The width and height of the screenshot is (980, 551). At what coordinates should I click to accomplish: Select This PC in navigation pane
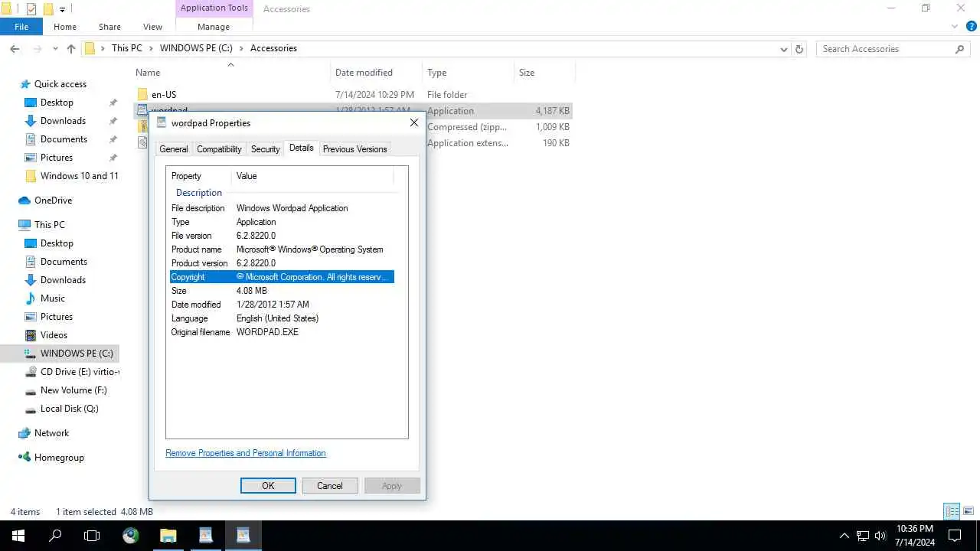point(50,225)
